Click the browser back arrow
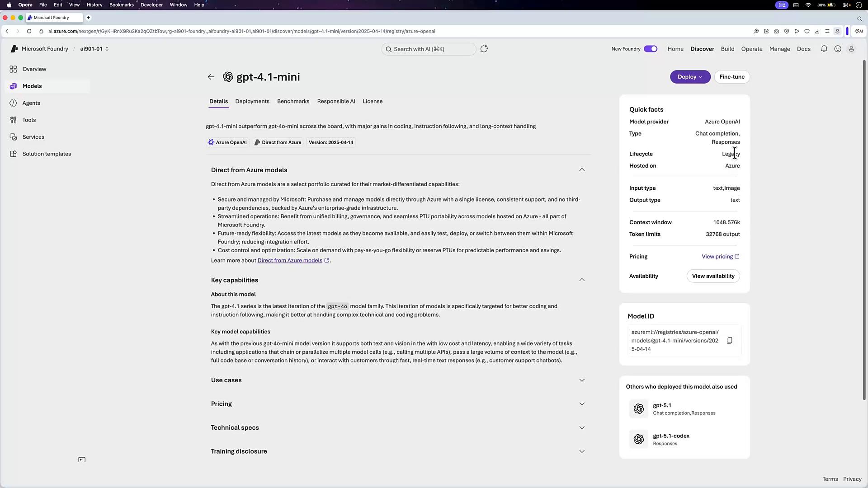Screen dimensions: 868x488 pos(7,31)
